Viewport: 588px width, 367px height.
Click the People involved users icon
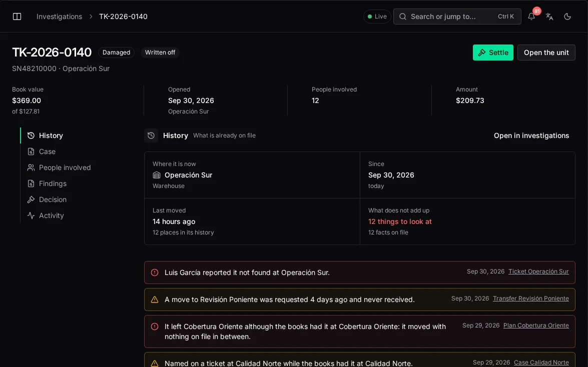31,167
